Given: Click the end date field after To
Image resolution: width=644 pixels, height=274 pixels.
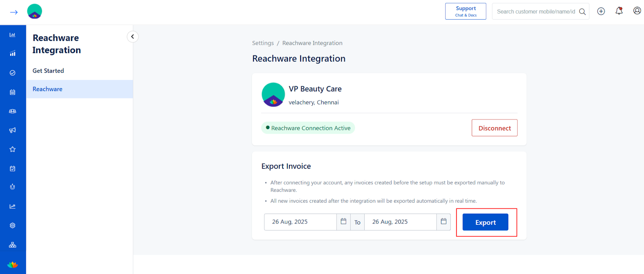Looking at the screenshot, I should [x=400, y=222].
